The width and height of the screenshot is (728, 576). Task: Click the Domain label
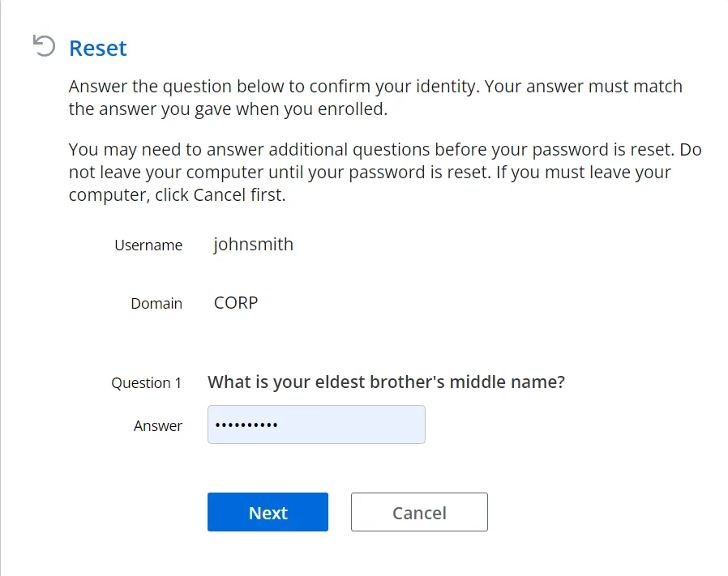coord(156,304)
